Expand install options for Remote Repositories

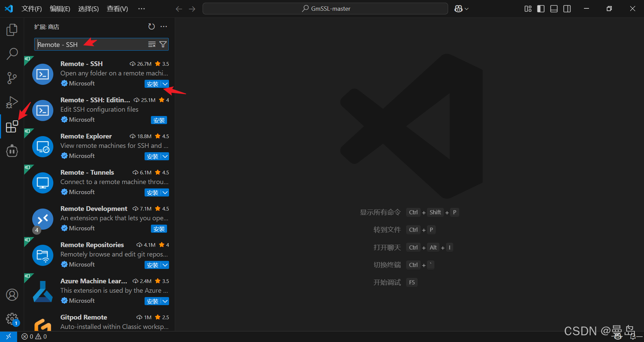point(165,265)
